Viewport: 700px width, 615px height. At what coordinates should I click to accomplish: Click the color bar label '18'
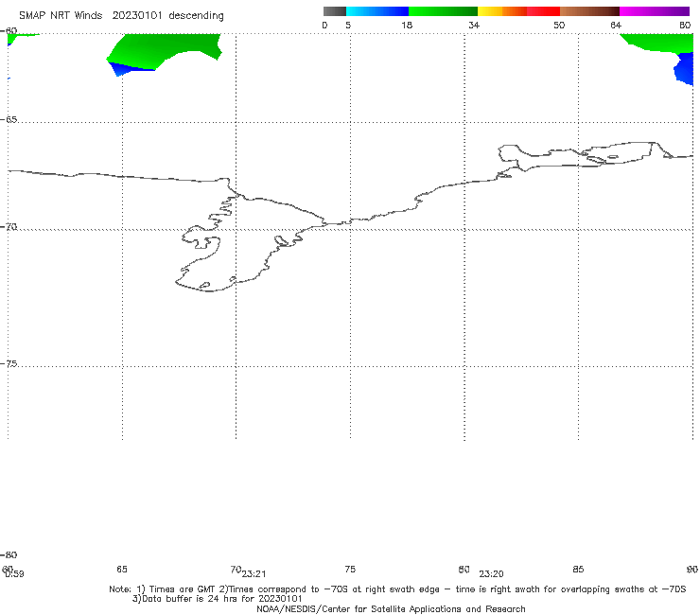[x=407, y=25]
